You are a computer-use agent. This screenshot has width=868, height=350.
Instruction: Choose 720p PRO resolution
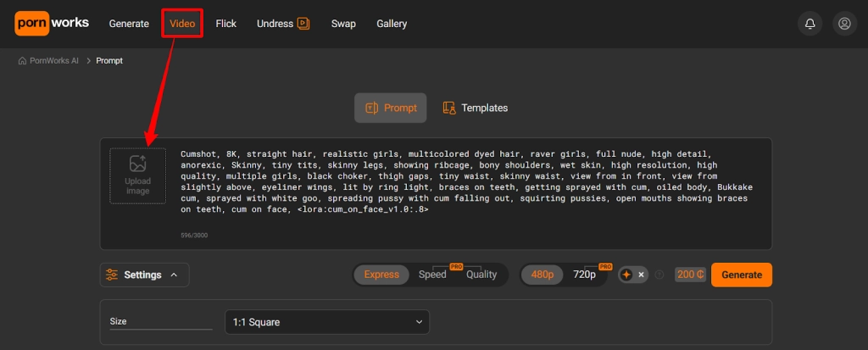pyautogui.click(x=585, y=275)
